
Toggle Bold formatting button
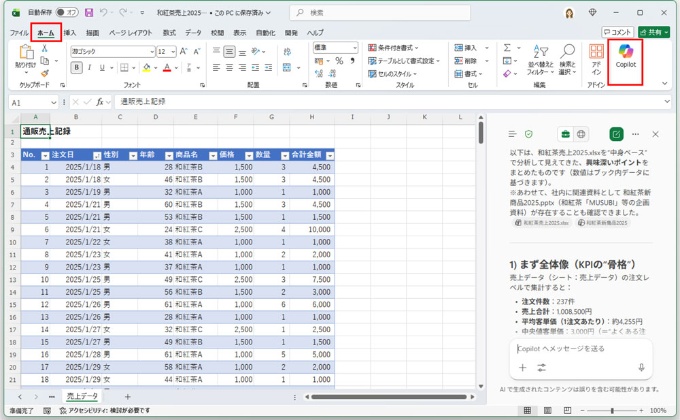[77, 68]
